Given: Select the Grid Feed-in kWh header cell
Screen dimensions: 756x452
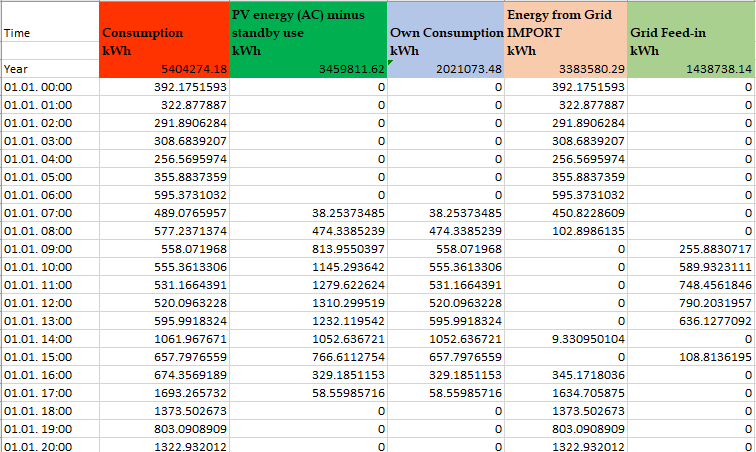Looking at the screenshot, I should 691,31.
